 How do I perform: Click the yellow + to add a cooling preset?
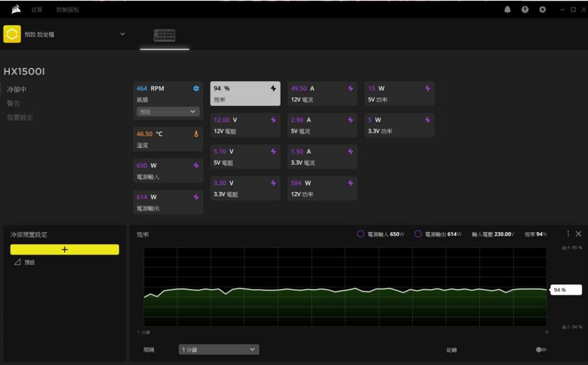[65, 249]
